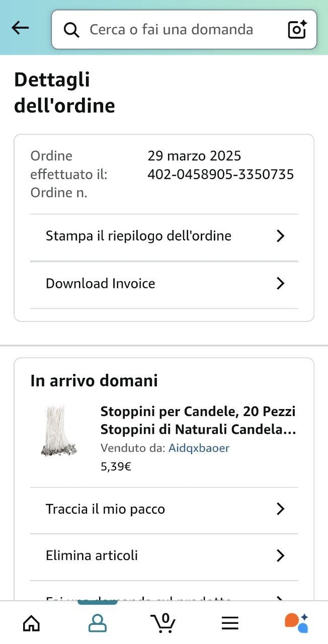Tap the Elimina articoli chevron arrow
The image size is (328, 644).
tap(281, 555)
